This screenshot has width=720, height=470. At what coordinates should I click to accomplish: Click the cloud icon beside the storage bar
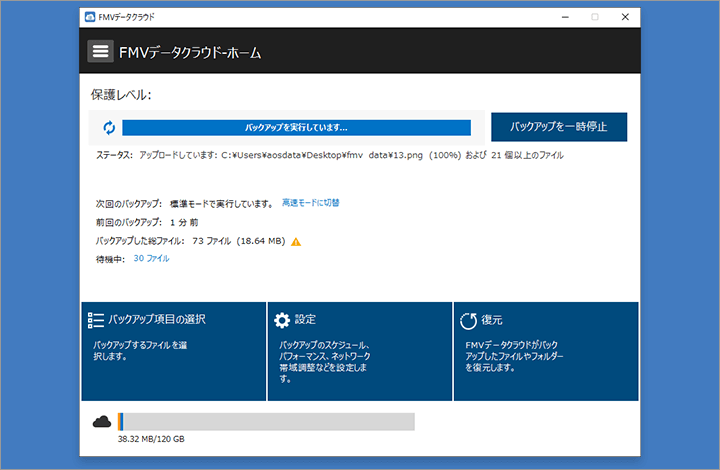(x=102, y=421)
